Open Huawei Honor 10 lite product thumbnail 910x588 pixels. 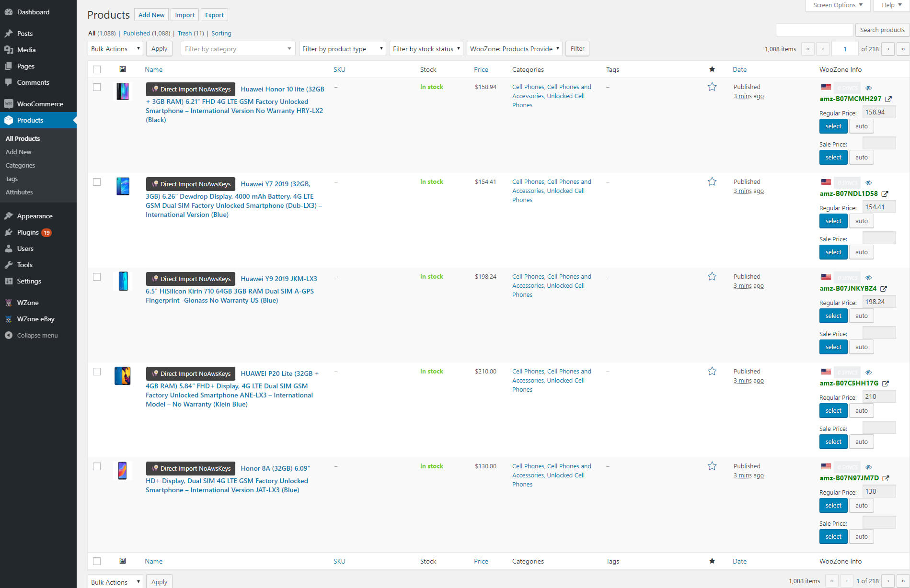[x=123, y=91]
